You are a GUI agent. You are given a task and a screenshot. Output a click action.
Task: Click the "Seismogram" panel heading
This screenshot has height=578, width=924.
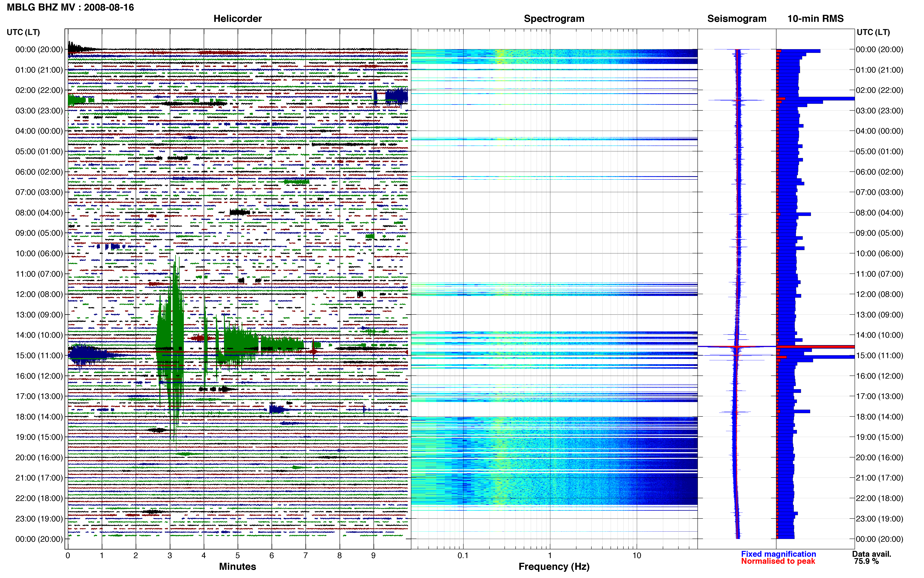tap(737, 18)
